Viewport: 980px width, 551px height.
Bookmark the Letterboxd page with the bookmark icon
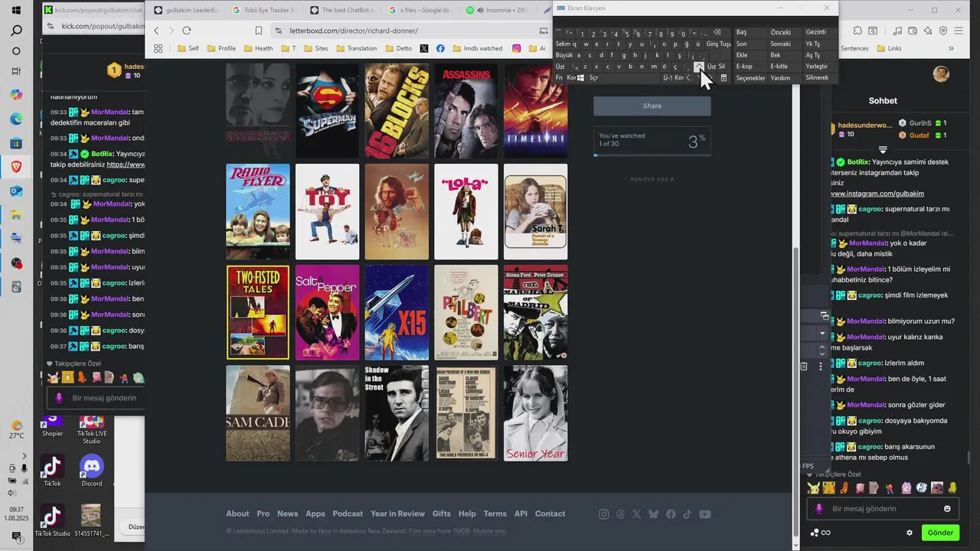coord(259,31)
